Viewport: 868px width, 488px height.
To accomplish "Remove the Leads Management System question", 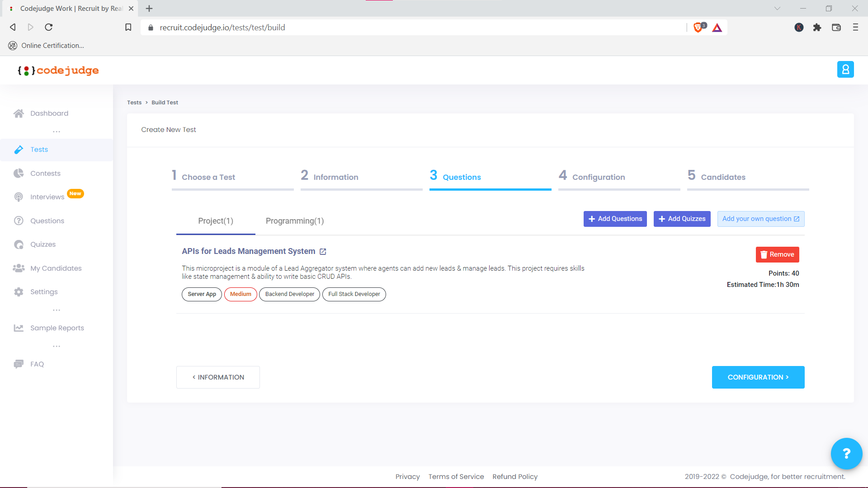I will 777,254.
